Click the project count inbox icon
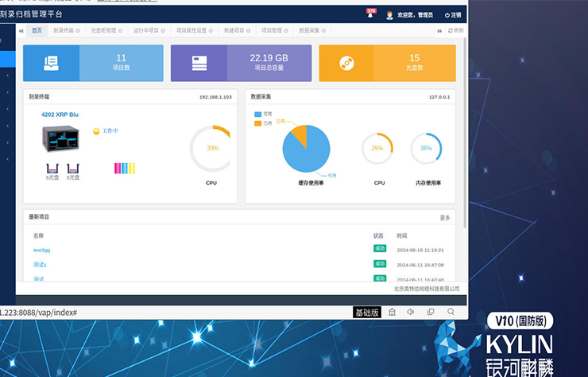Image resolution: width=588 pixels, height=377 pixels. pos(52,63)
